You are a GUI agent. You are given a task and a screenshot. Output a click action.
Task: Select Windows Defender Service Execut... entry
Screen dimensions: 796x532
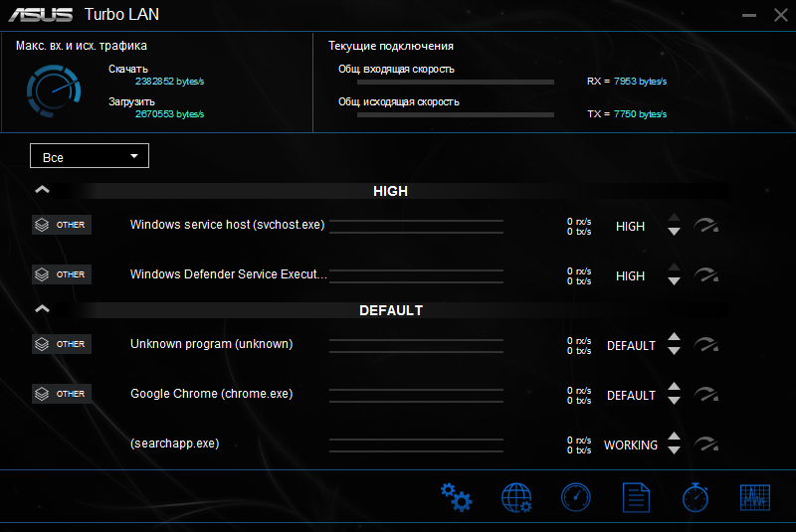(229, 274)
